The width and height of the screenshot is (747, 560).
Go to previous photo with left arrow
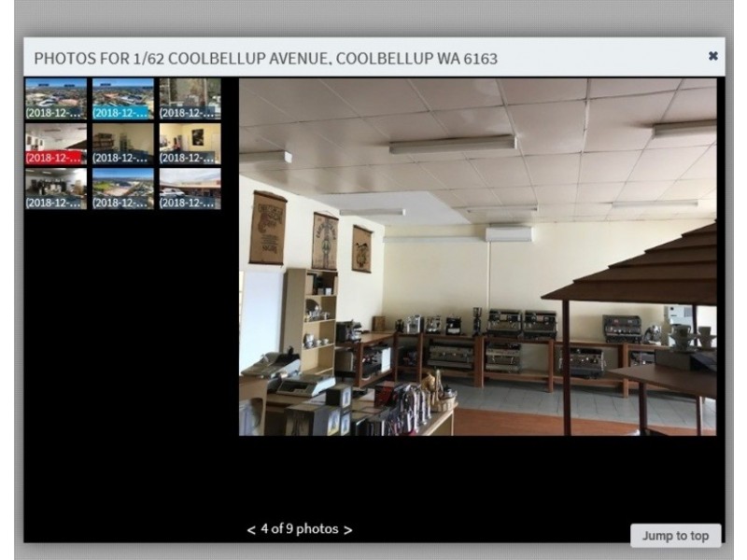(251, 530)
